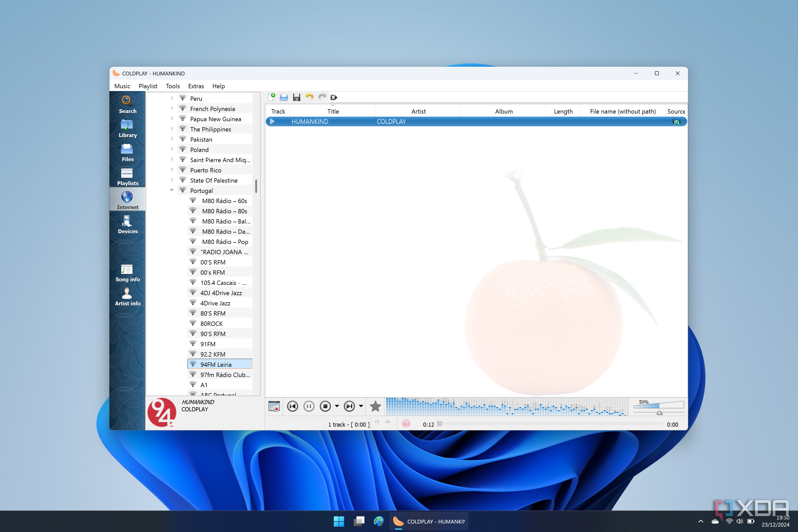798x532 pixels.
Task: Open the Playlists section
Action: click(127, 176)
